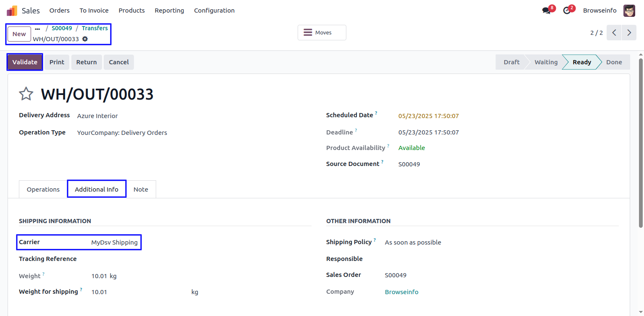The height and width of the screenshot is (316, 644).
Task: Open the To Invoice dropdown menu
Action: (x=94, y=11)
